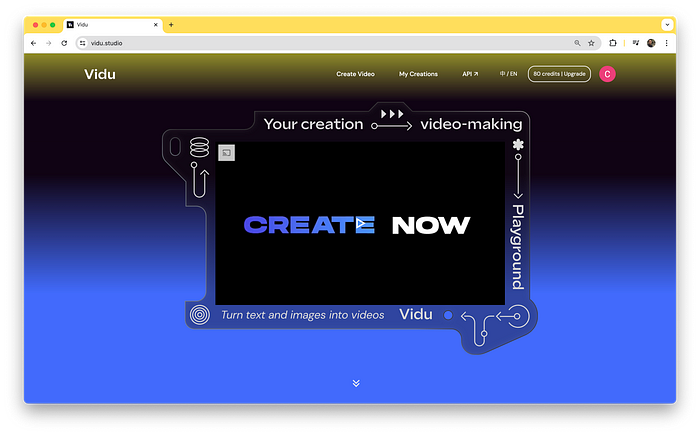Expand the tab search dropdown
The width and height of the screenshot is (700, 435).
(667, 25)
